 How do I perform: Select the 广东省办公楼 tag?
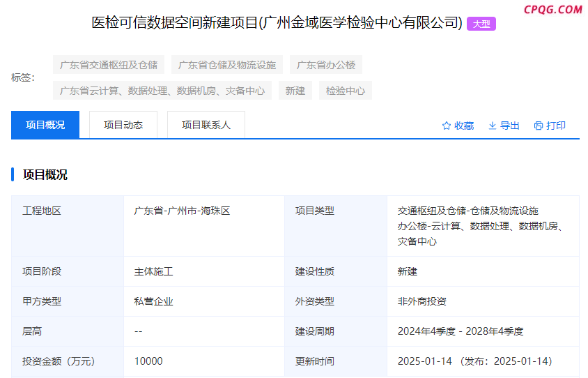tap(326, 65)
